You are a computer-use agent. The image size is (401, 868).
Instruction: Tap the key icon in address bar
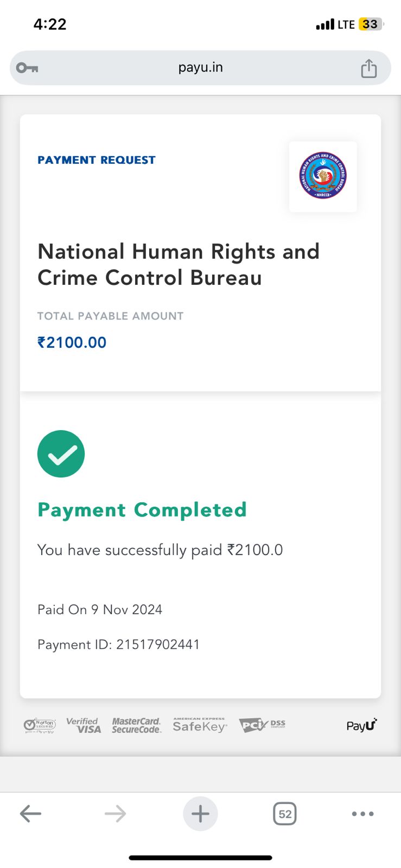pyautogui.click(x=27, y=68)
